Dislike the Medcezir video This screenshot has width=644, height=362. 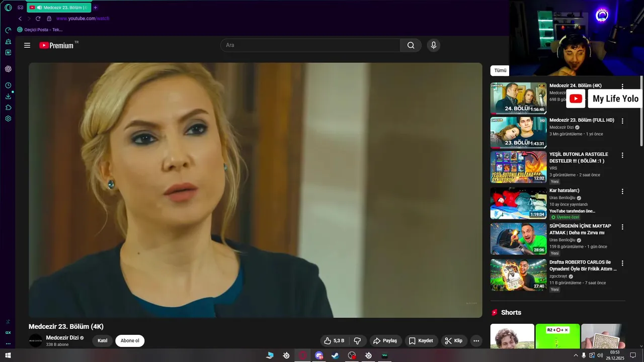(x=357, y=341)
